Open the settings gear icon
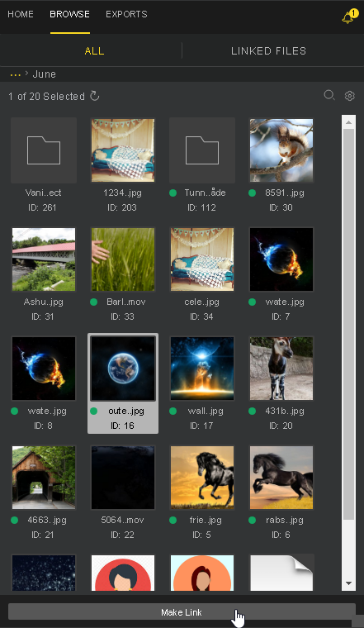The height and width of the screenshot is (628, 364). point(350,96)
